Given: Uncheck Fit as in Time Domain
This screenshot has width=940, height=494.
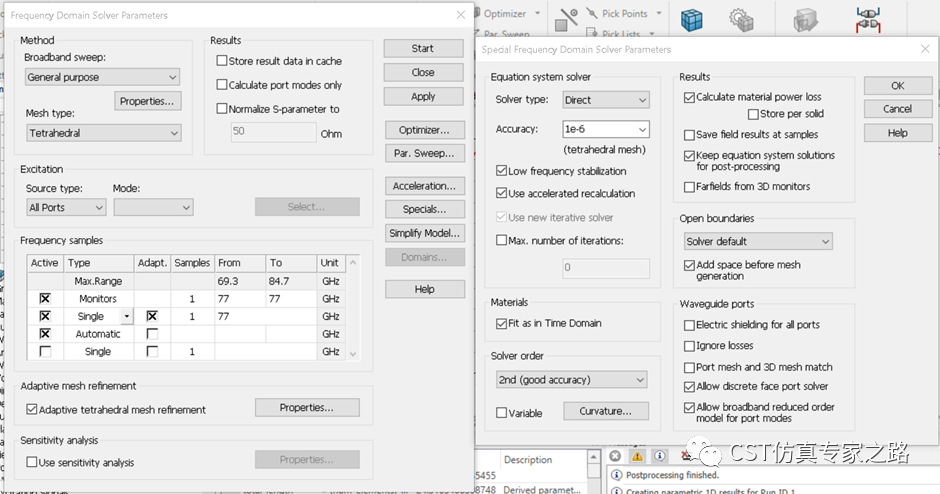Looking at the screenshot, I should click(x=502, y=323).
